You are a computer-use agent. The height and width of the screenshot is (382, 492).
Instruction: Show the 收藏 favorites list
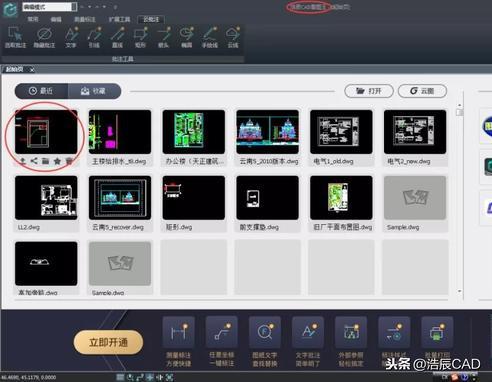tap(94, 91)
